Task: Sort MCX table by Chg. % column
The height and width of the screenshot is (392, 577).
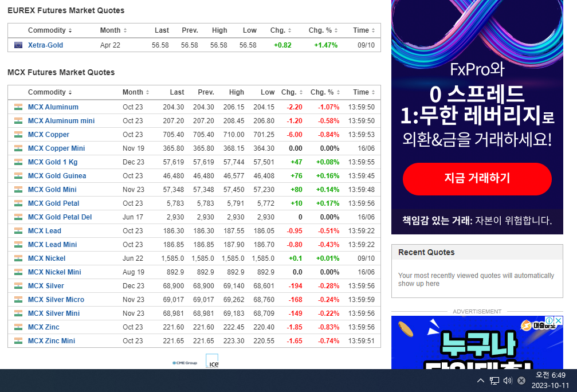Action: coord(325,92)
